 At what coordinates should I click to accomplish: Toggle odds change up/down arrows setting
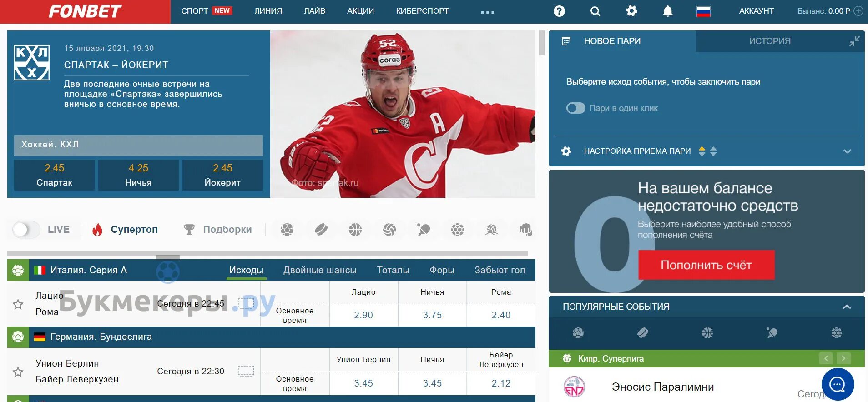point(707,151)
